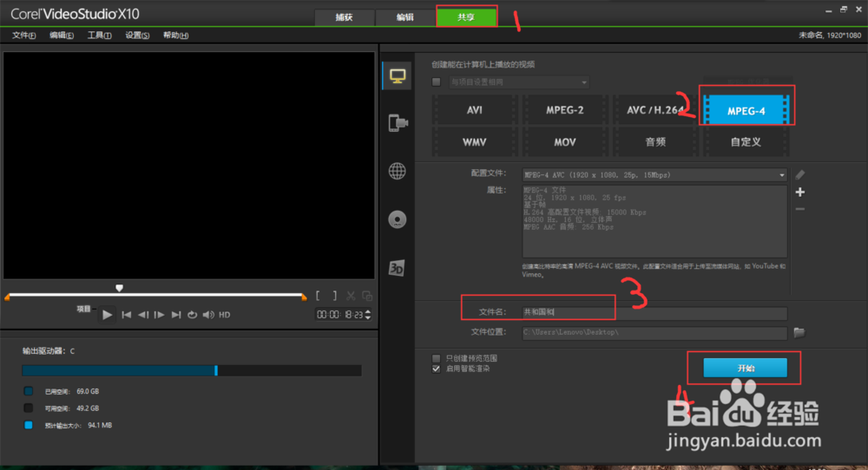Toggle HD preview mode
Screen dimensions: 868x470
[224, 315]
